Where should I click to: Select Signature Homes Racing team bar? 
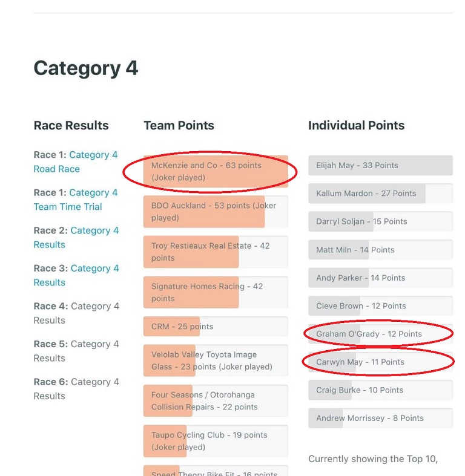point(215,292)
